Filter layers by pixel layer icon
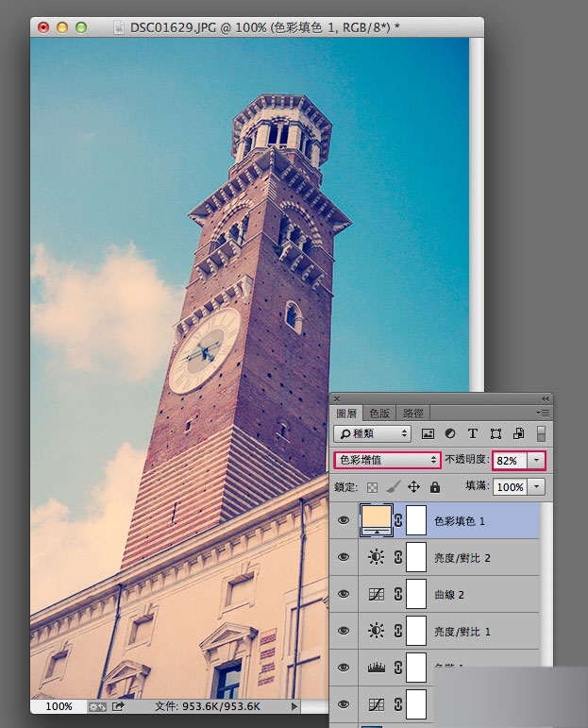This screenshot has height=728, width=588. [x=428, y=433]
